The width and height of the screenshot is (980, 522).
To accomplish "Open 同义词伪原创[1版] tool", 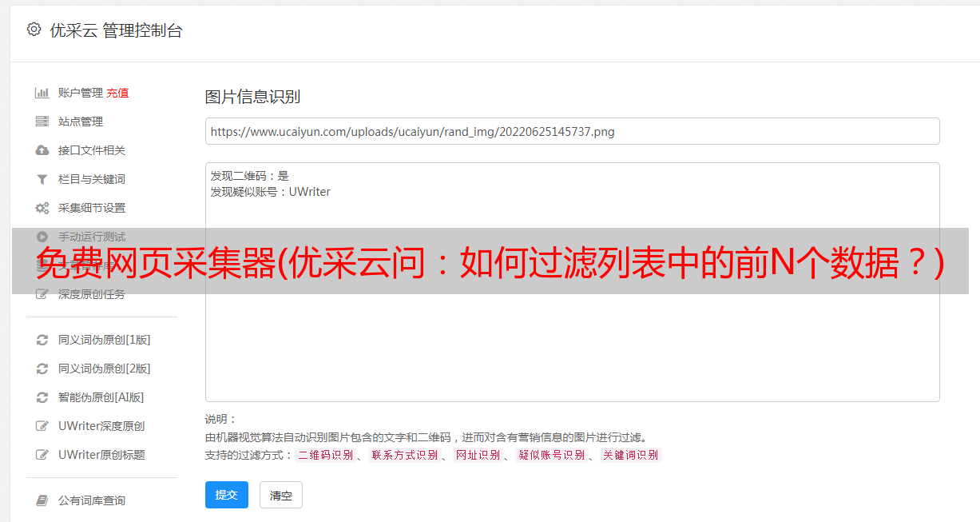I will coord(105,340).
